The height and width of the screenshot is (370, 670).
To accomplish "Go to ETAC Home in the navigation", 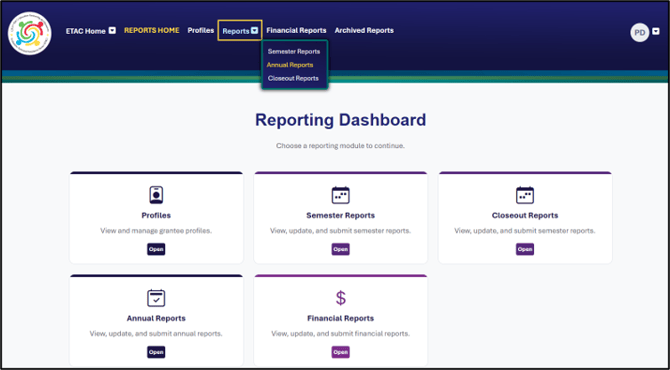I will (85, 31).
